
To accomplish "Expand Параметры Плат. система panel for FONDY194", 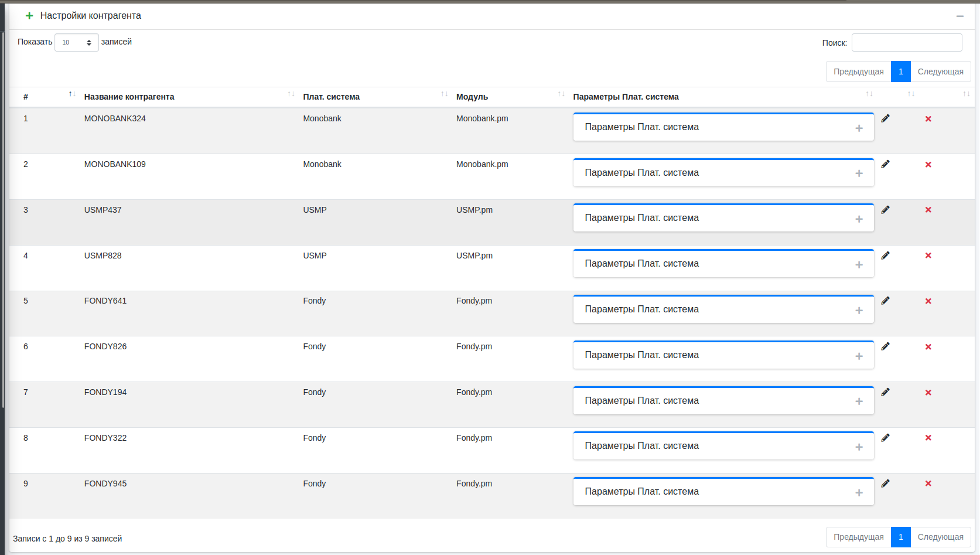I will [859, 401].
